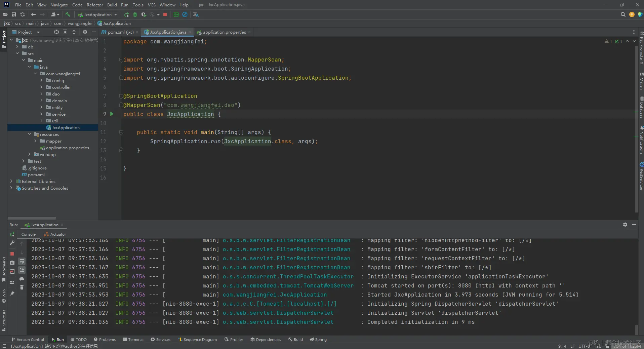Click the Translate toolbar icon

[196, 14]
